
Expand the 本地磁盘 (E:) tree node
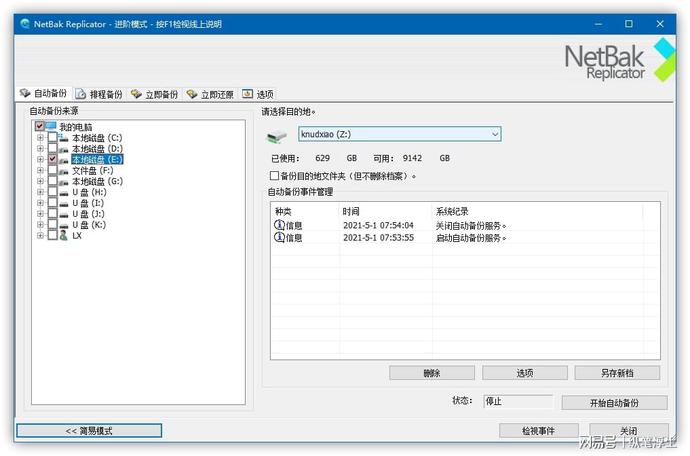pyautogui.click(x=40, y=159)
